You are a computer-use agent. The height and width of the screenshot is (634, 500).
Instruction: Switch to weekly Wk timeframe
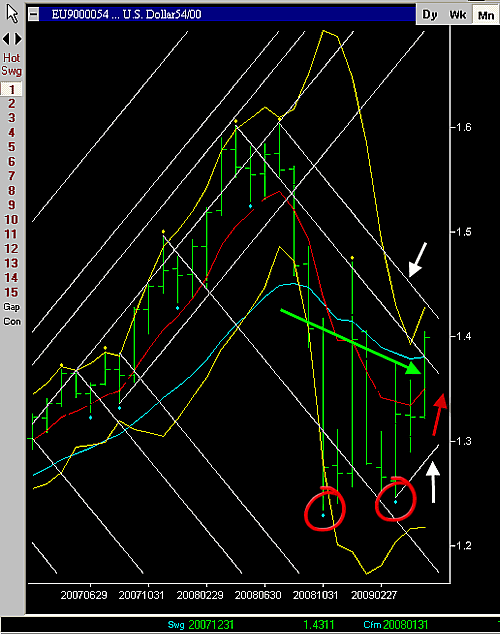(458, 15)
